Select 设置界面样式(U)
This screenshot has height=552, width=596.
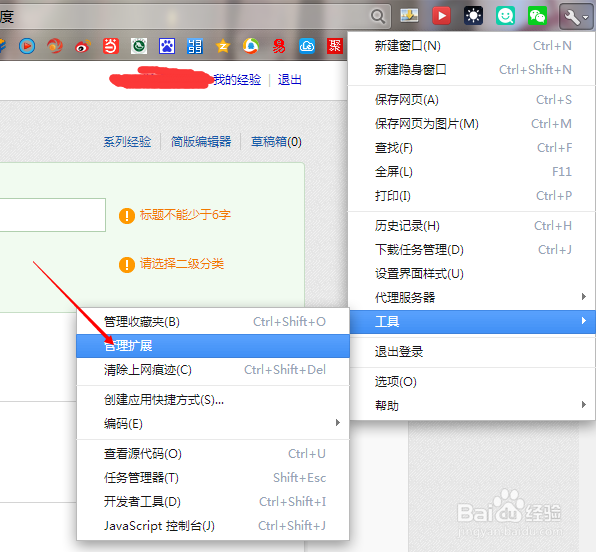tap(472, 274)
